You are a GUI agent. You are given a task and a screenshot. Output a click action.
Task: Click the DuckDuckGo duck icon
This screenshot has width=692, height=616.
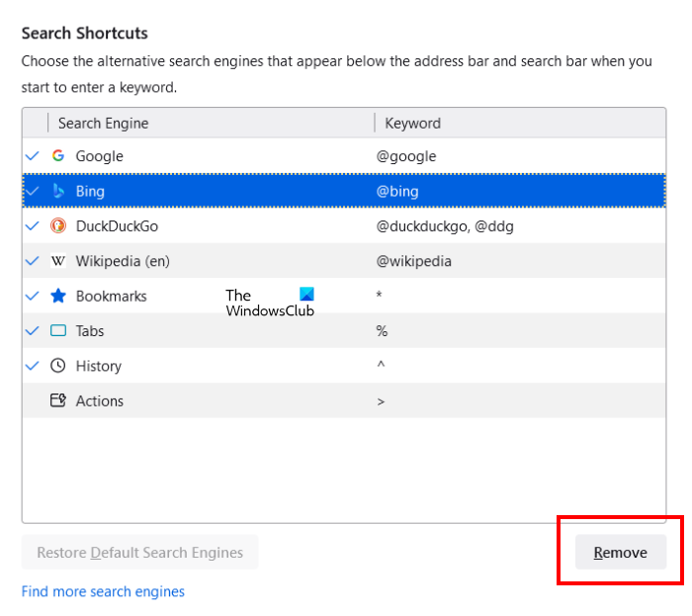[58, 226]
